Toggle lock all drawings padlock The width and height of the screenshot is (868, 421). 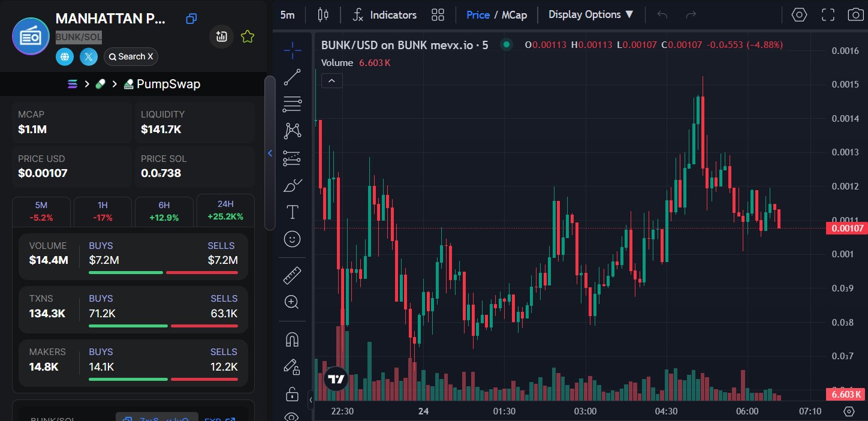pos(292,394)
